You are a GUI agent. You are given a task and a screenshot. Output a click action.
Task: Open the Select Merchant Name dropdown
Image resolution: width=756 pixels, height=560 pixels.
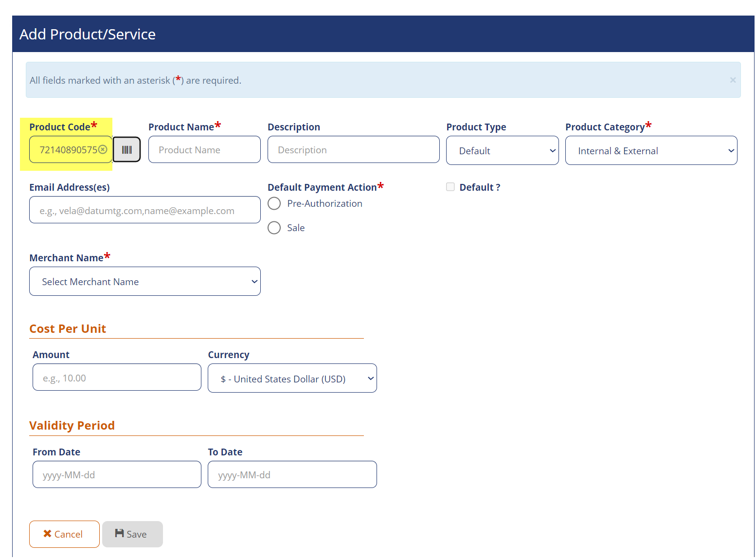click(144, 282)
